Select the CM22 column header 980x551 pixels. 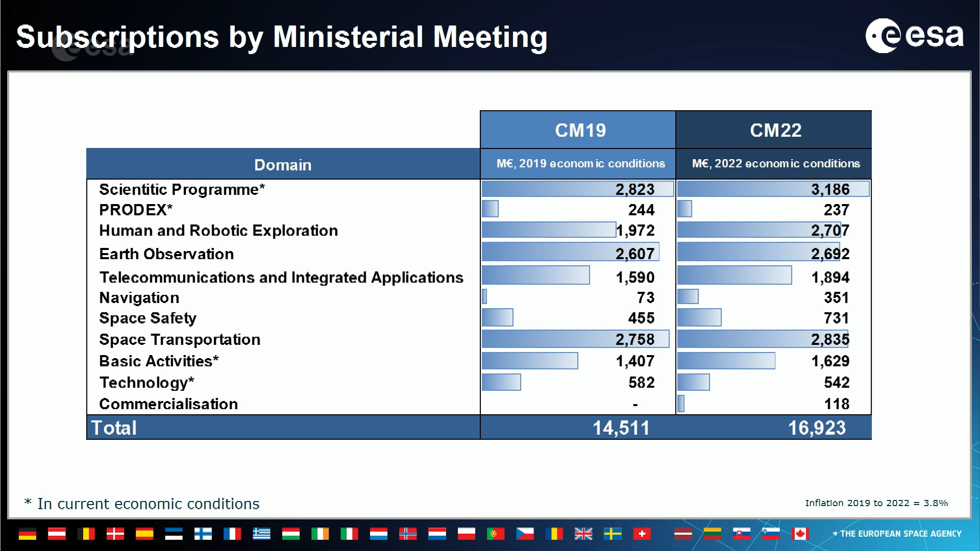(x=775, y=130)
